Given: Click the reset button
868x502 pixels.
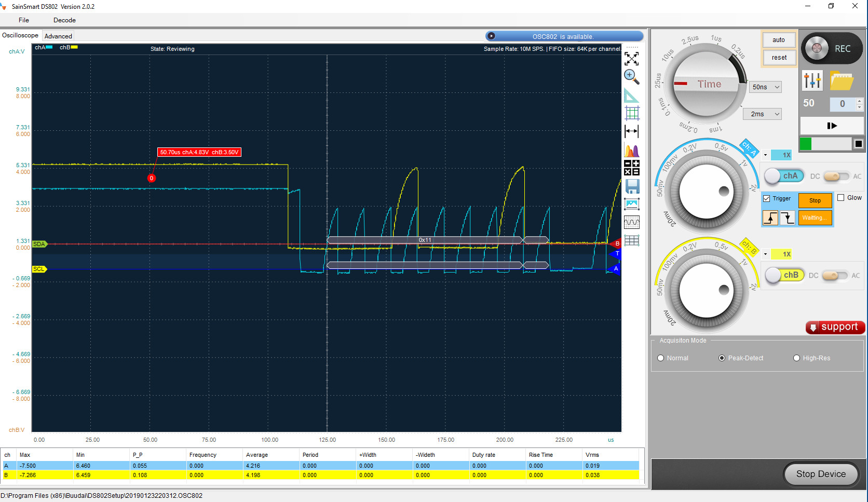Looking at the screenshot, I should 779,58.
